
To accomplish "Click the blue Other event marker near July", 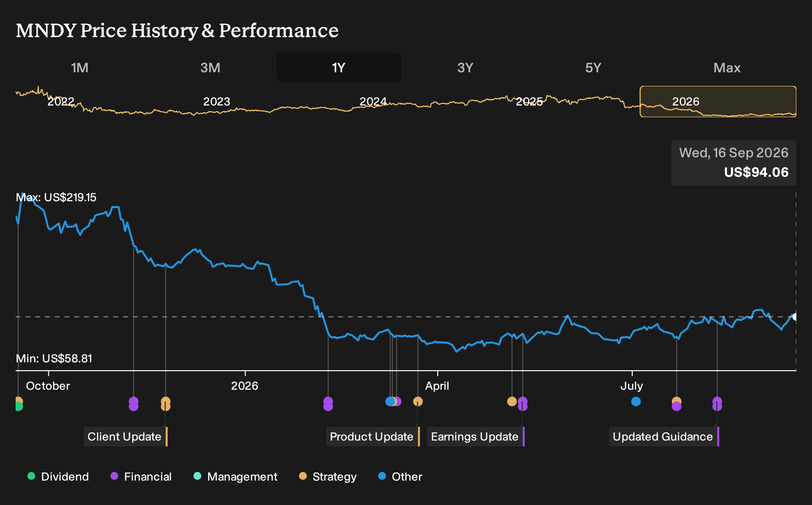I will pos(636,401).
